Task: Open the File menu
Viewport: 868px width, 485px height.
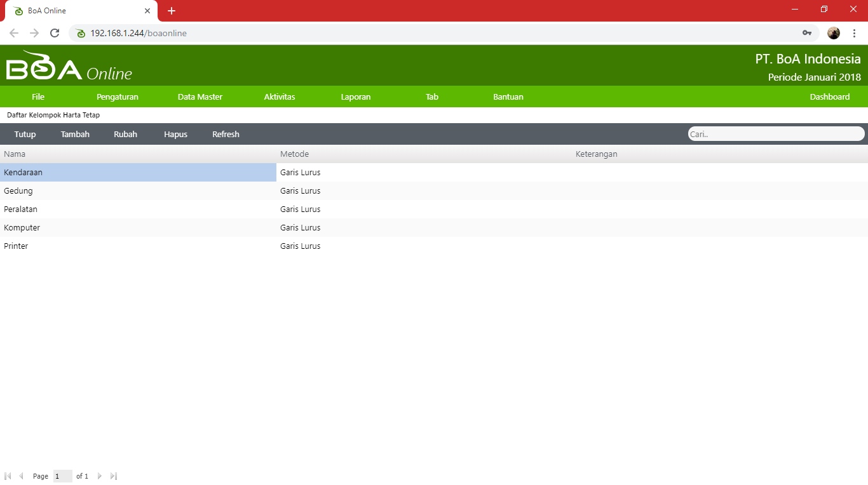Action: pos(38,97)
